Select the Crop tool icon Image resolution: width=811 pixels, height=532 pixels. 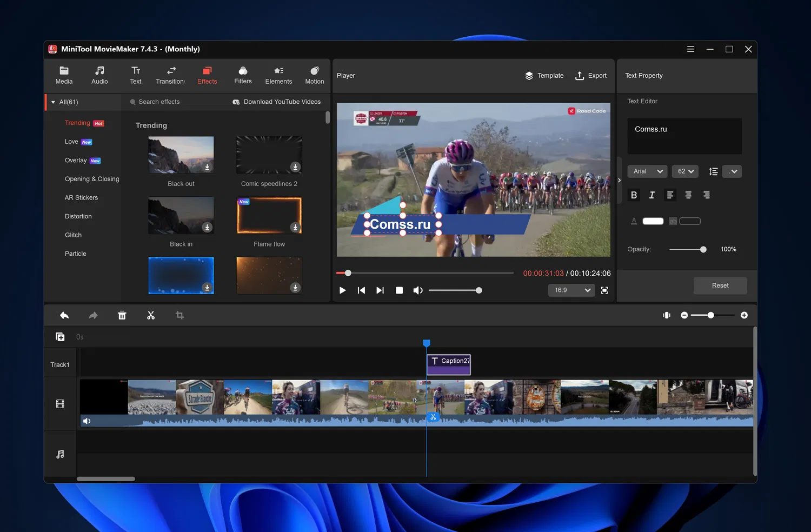point(180,315)
